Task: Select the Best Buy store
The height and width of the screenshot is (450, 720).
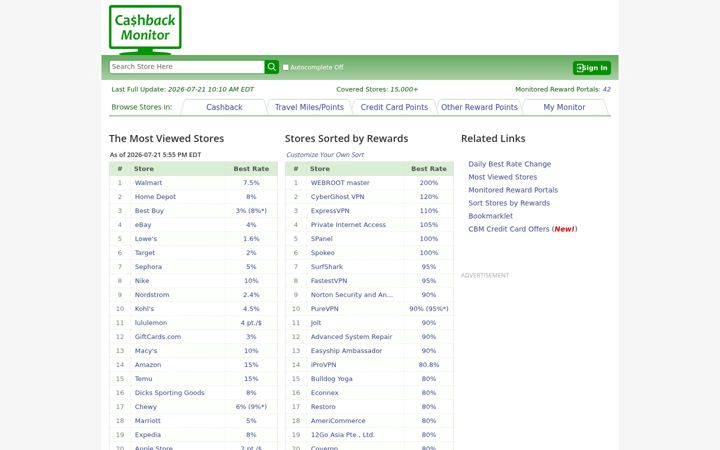Action: (149, 211)
